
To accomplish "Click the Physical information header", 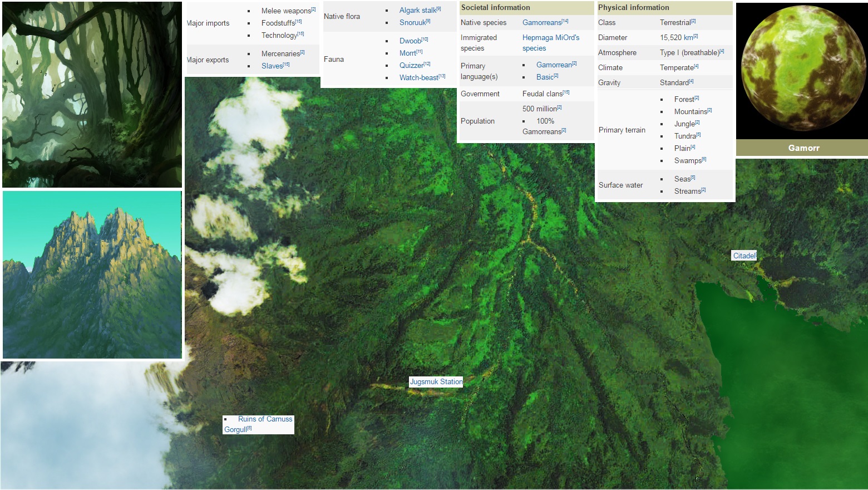I will point(633,8).
